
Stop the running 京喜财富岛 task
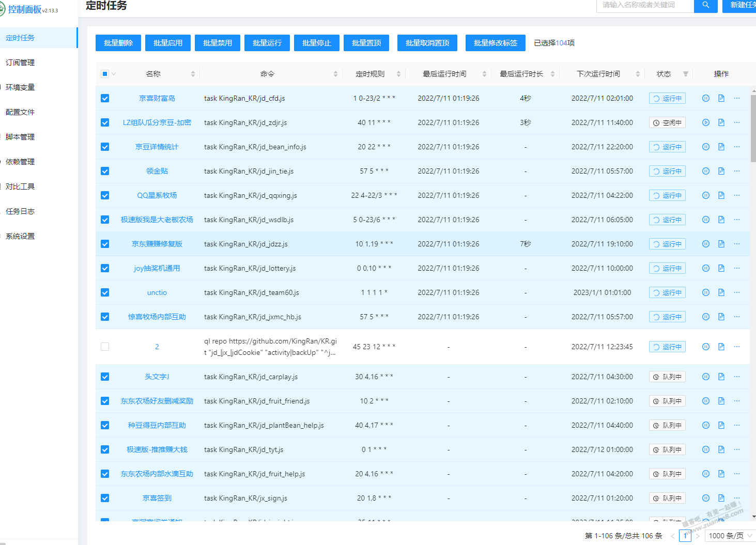pos(705,98)
